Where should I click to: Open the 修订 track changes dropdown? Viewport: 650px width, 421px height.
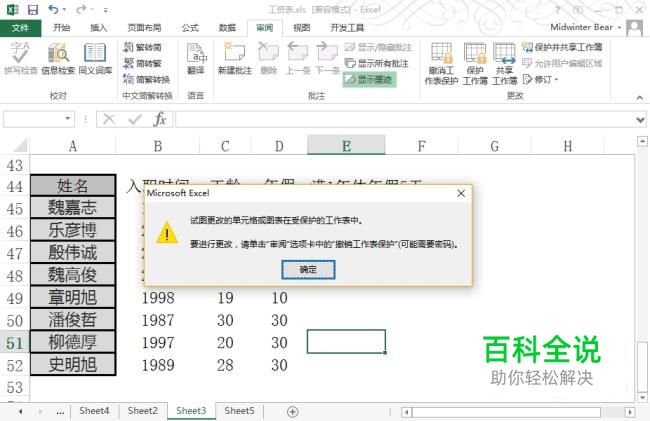tap(541, 79)
